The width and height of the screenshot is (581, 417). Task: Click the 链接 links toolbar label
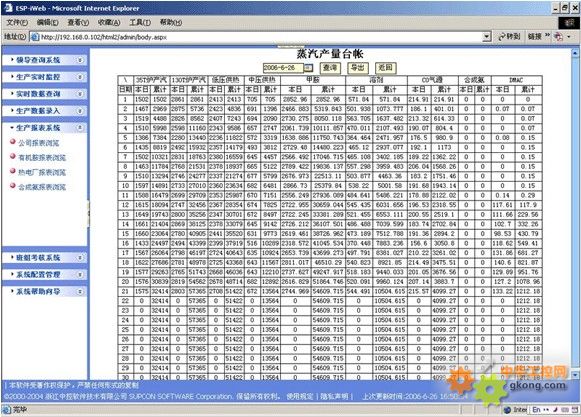click(x=534, y=37)
